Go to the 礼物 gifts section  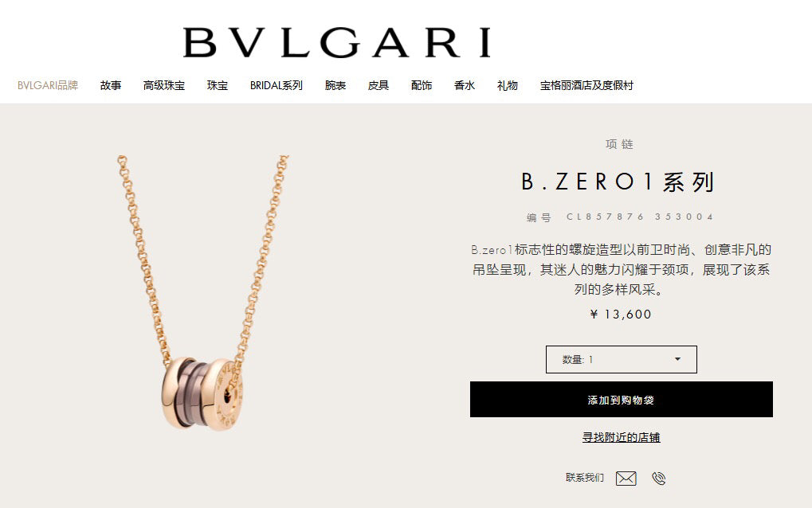coord(508,85)
